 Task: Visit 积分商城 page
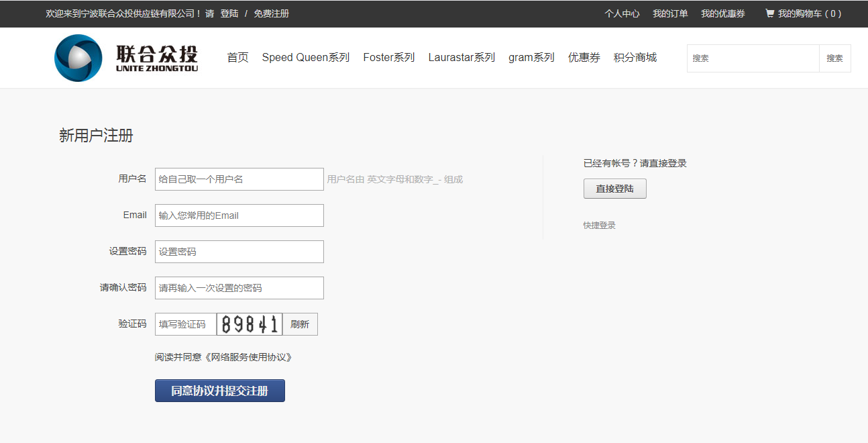tap(635, 58)
